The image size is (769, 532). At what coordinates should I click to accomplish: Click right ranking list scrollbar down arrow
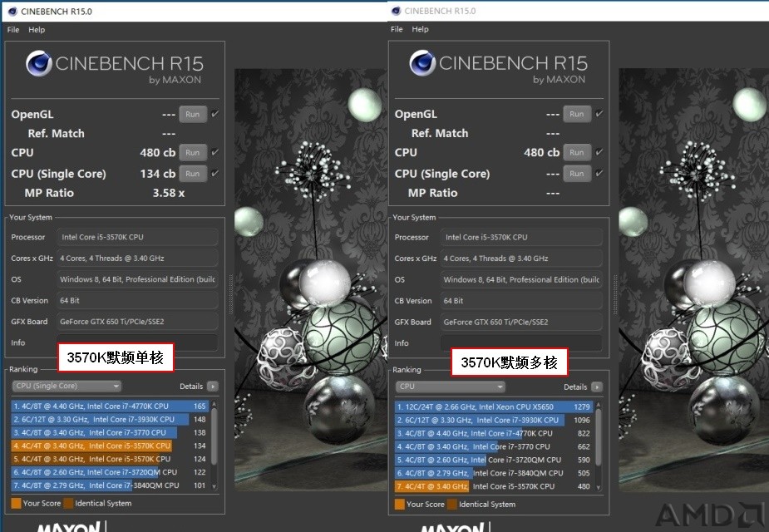point(598,487)
